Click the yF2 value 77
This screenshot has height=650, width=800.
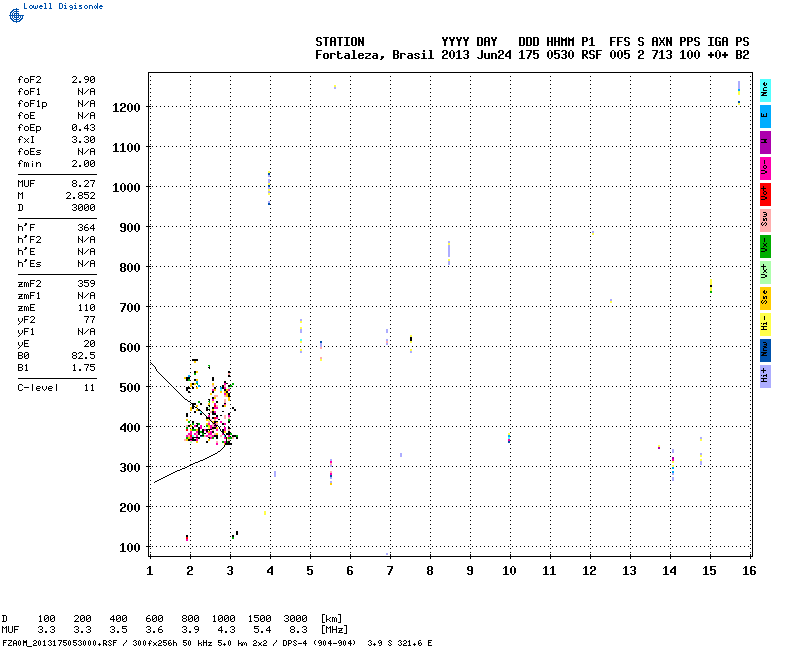[x=89, y=320]
